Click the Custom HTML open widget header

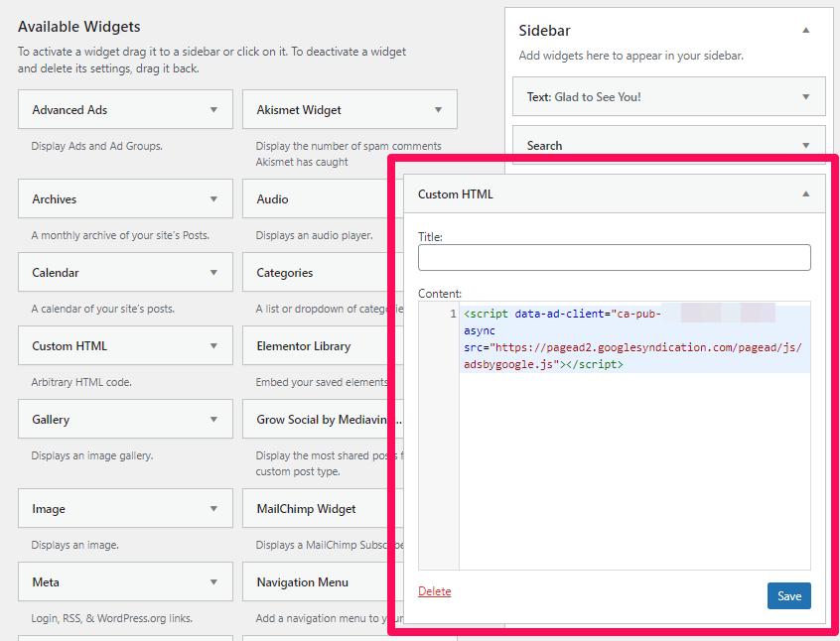(x=615, y=193)
